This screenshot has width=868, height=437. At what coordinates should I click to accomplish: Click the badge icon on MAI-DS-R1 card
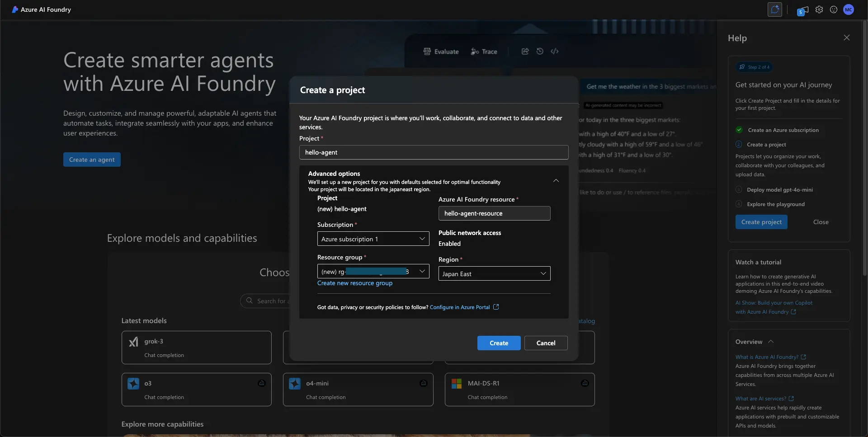(x=585, y=383)
